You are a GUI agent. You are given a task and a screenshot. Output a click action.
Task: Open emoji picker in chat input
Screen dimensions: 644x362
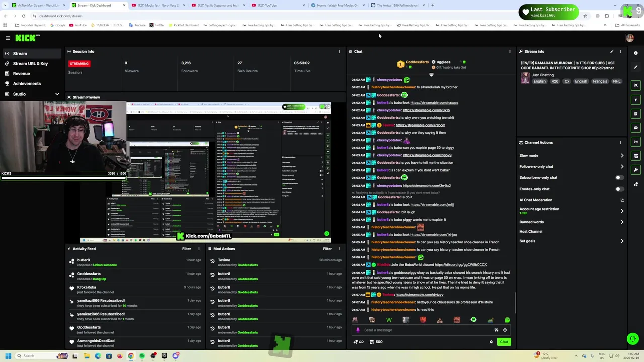click(505, 330)
